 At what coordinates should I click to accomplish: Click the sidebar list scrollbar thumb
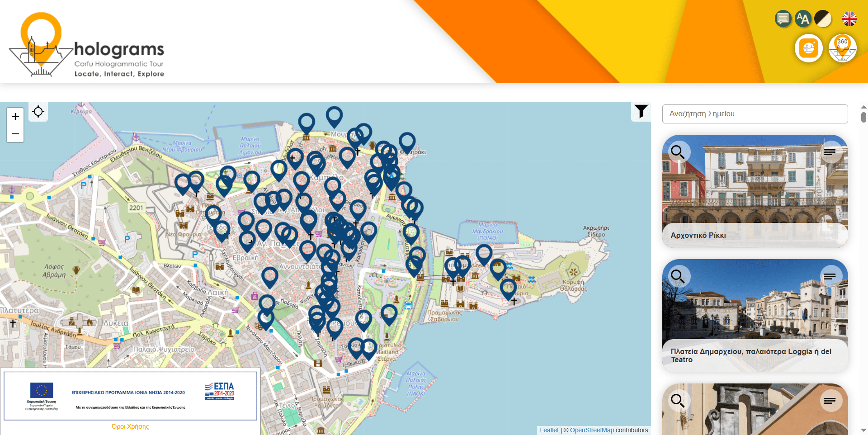(863, 117)
